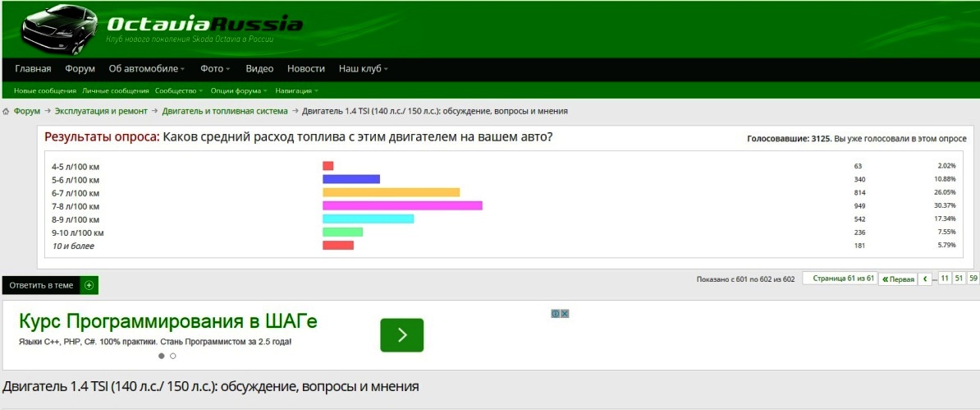980x410 pixels.
Task: Jump to the first page via « Первая
Action: point(897,279)
